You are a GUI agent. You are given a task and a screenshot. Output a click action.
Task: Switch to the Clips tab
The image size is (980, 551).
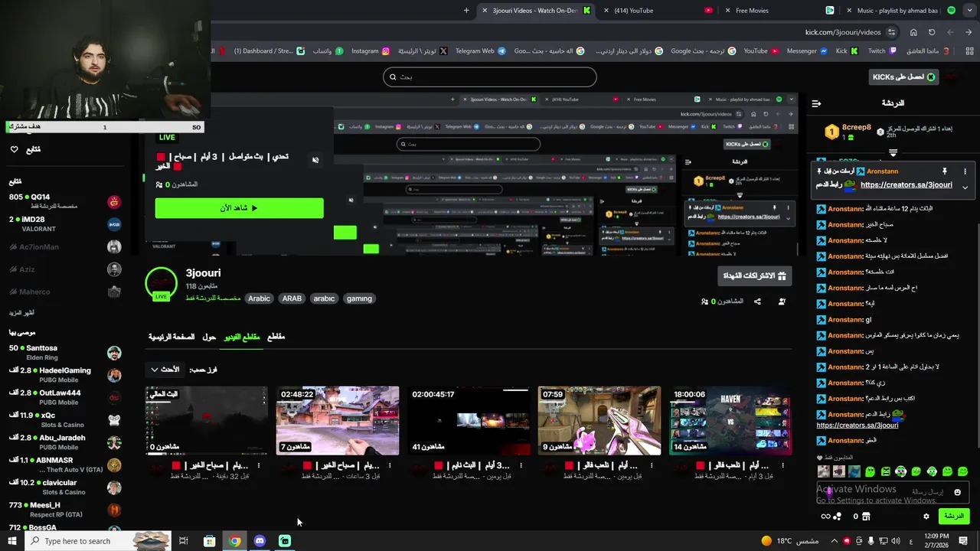(276, 337)
